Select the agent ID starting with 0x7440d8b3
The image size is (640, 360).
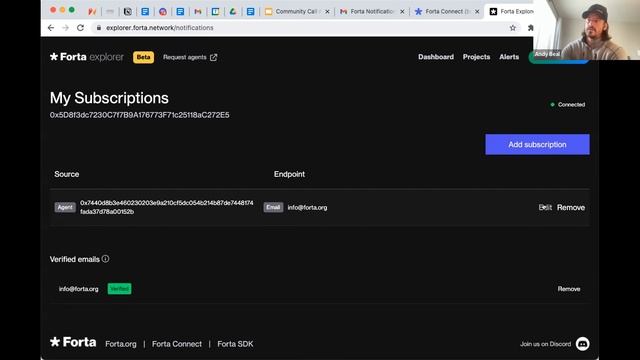pos(167,207)
